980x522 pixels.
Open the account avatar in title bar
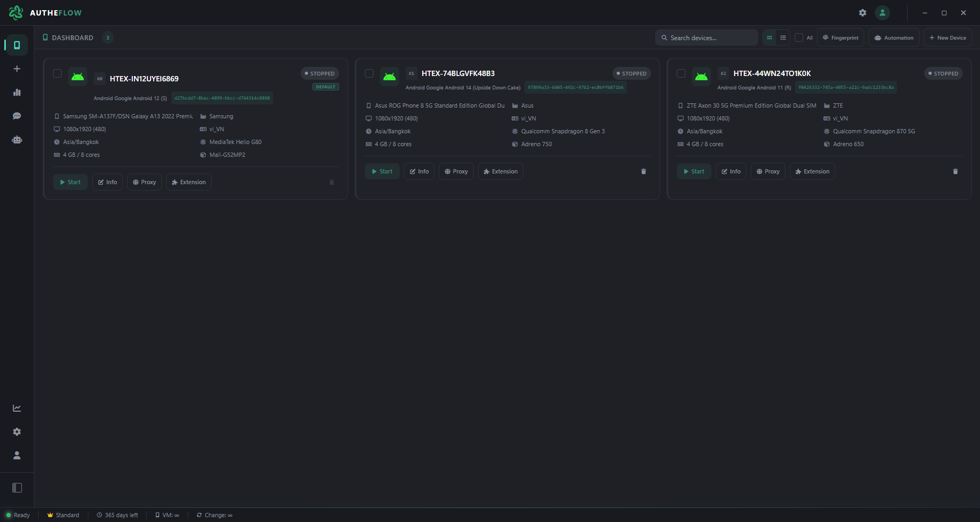882,13
